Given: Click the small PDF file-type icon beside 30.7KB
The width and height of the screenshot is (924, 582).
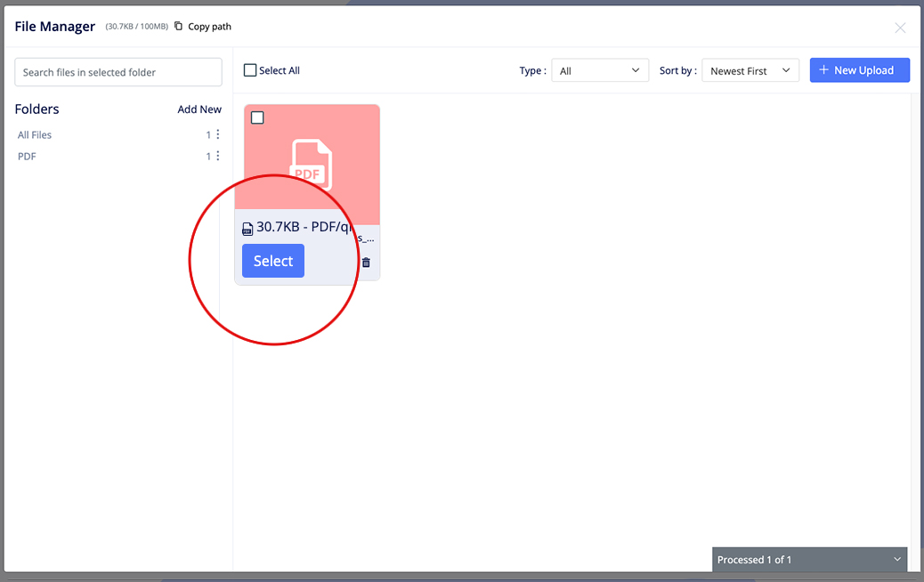Looking at the screenshot, I should [x=247, y=230].
